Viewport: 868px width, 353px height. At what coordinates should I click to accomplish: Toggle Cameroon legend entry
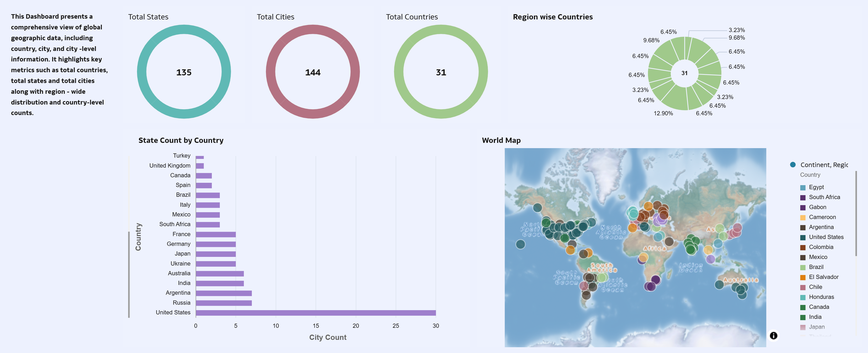tap(822, 217)
